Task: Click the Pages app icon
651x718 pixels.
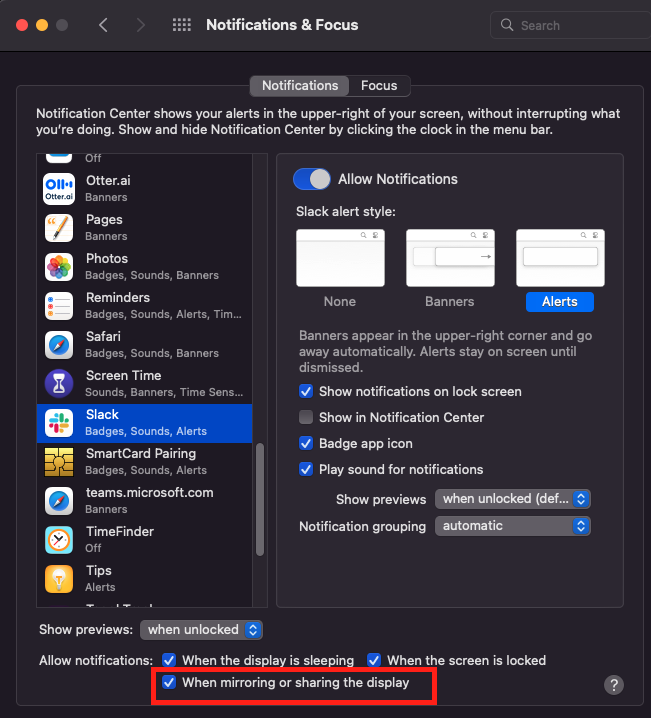Action: tap(59, 228)
